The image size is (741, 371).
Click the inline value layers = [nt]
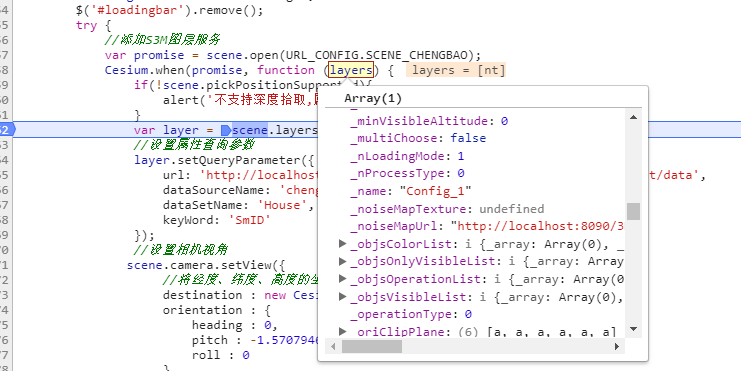(458, 70)
